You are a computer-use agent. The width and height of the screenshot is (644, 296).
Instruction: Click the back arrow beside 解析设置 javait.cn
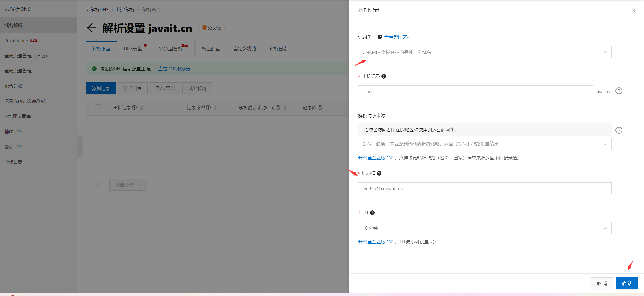[91, 28]
